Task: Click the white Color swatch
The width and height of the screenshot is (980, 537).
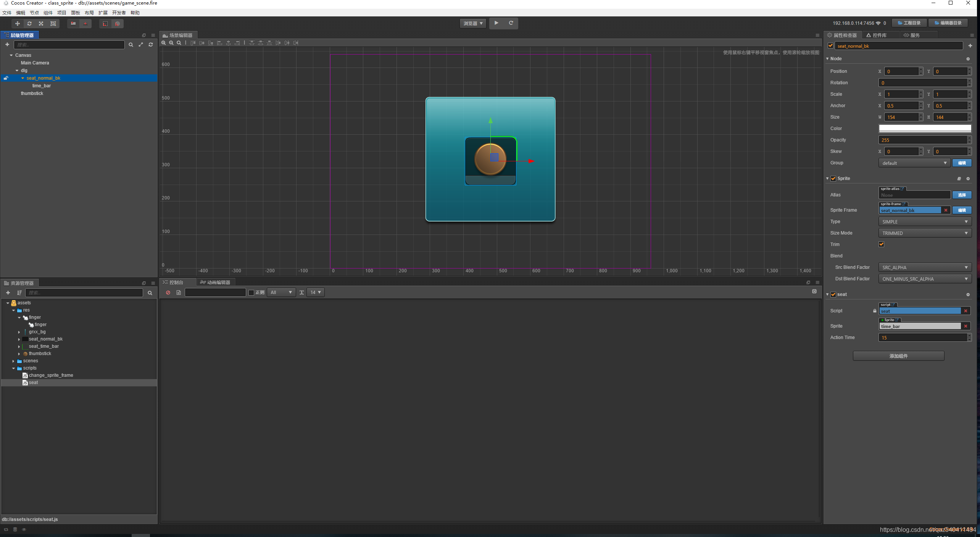Action: click(x=924, y=129)
